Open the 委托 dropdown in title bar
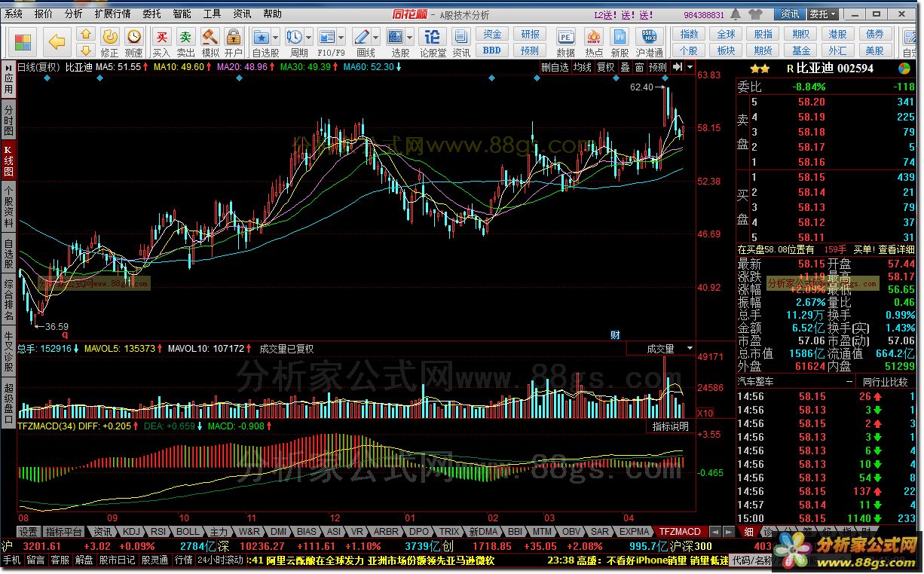The image size is (924, 574). 822,14
